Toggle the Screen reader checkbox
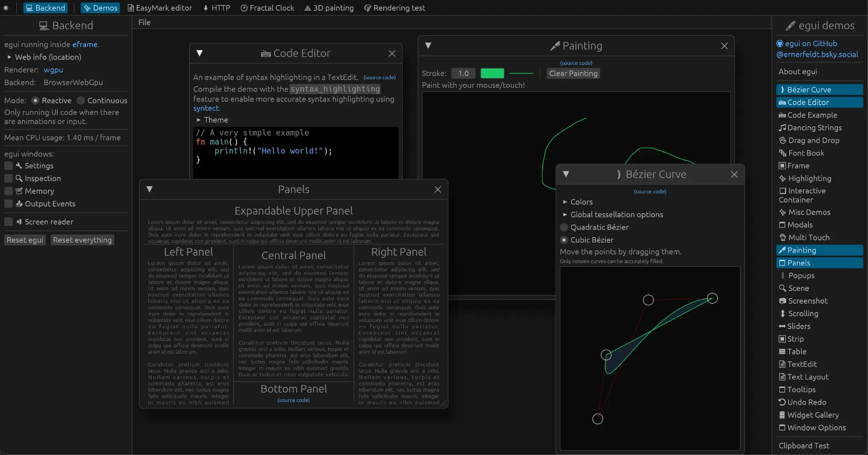The height and width of the screenshot is (455, 868). [x=8, y=222]
